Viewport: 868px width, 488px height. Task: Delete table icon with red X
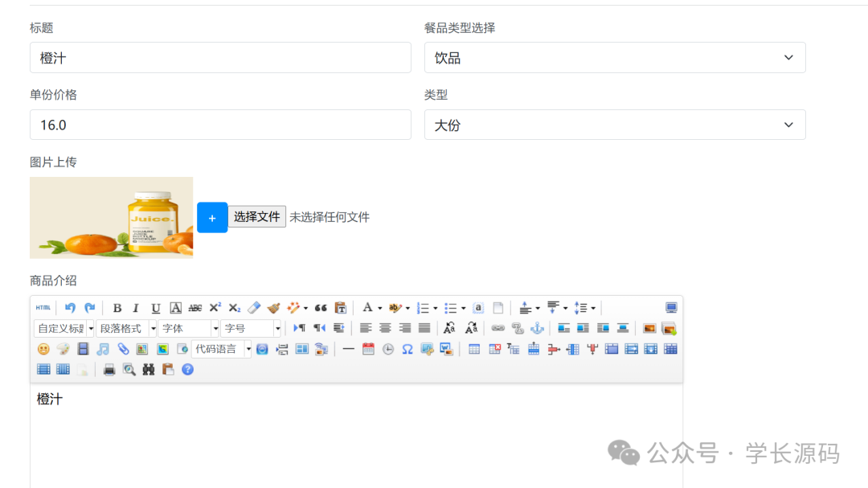pos(494,349)
